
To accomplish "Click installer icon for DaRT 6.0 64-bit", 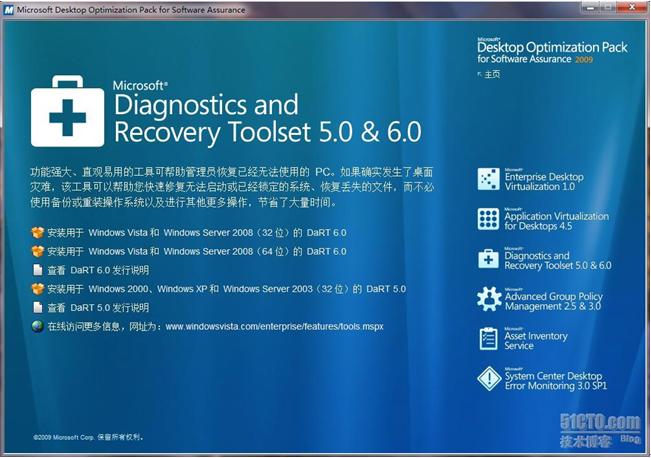I will click(x=38, y=251).
